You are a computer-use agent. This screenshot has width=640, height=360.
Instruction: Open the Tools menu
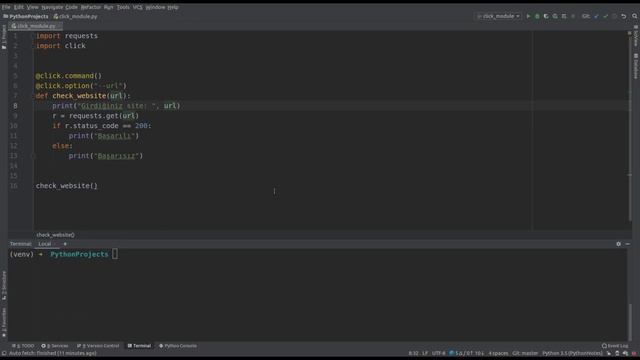[123, 7]
